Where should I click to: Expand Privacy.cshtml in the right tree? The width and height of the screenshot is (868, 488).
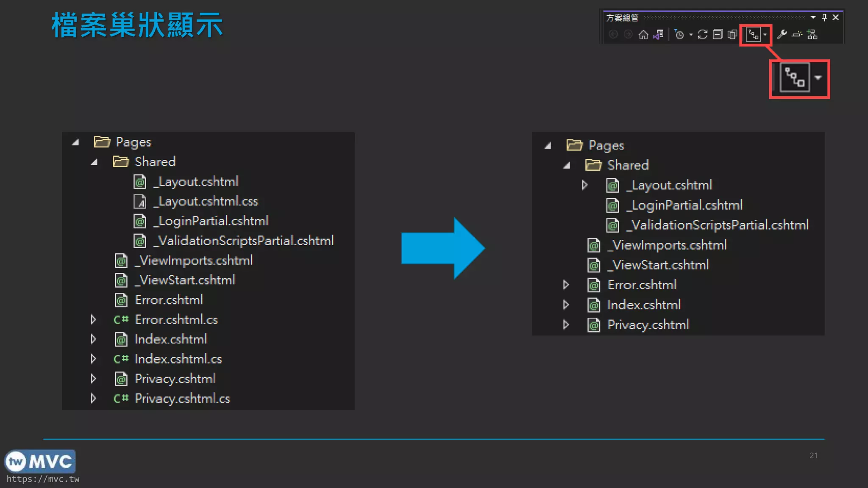(566, 324)
